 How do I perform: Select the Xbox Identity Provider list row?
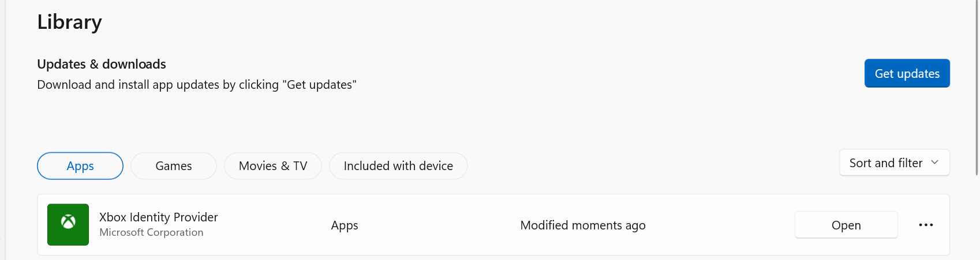493,225
